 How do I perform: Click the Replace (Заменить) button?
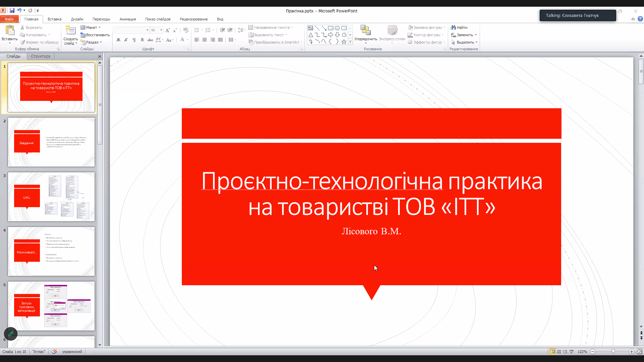(x=464, y=35)
